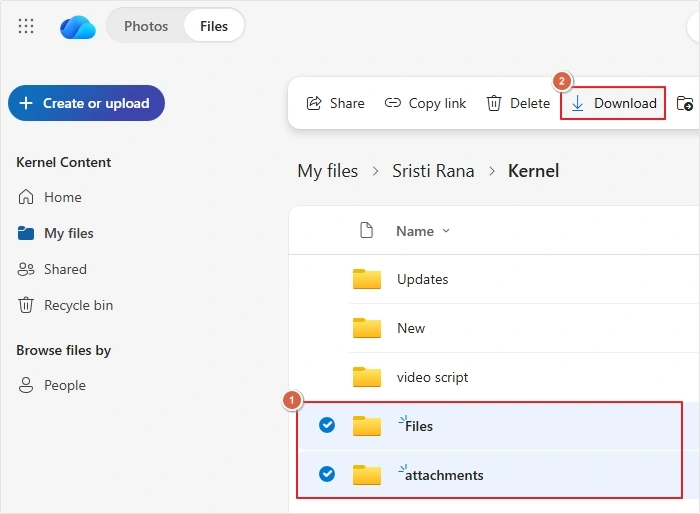Open the Shared section
The height and width of the screenshot is (514, 700).
click(x=52, y=269)
